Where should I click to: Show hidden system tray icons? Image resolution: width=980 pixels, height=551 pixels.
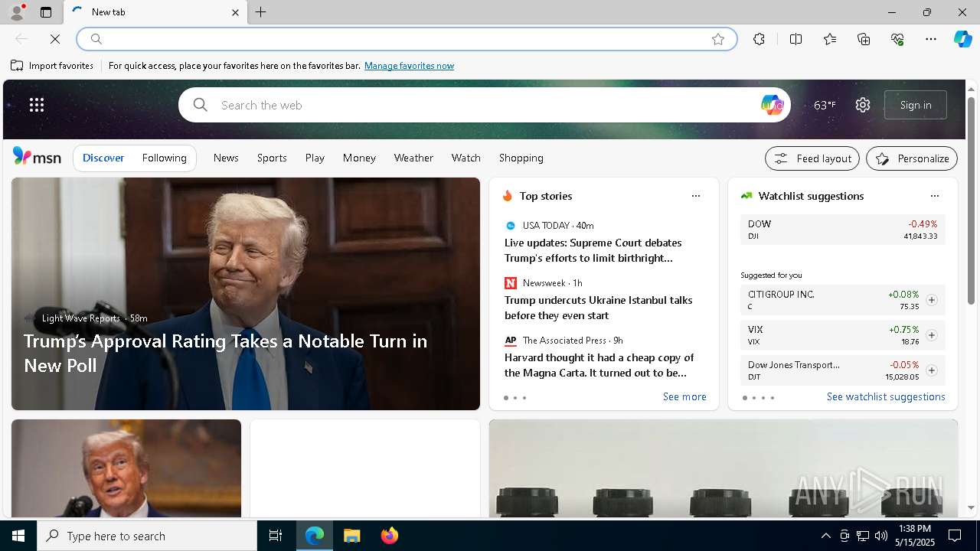[x=825, y=536]
